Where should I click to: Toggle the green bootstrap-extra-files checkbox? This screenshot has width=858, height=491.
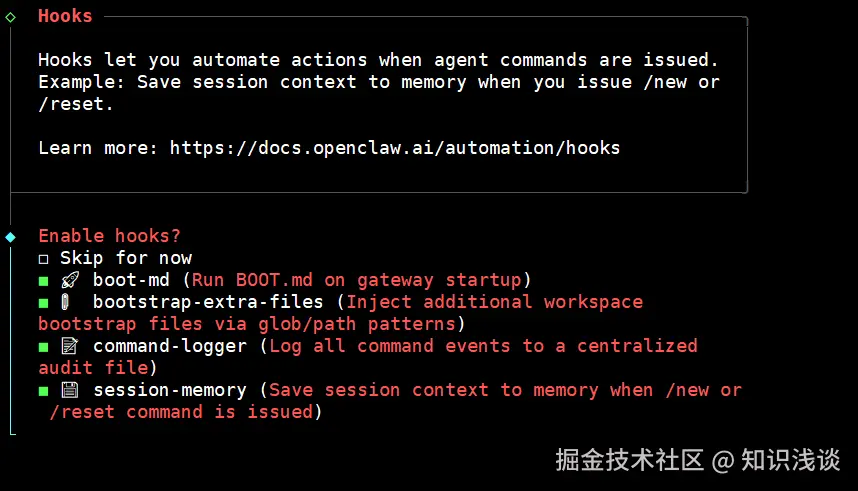point(44,303)
